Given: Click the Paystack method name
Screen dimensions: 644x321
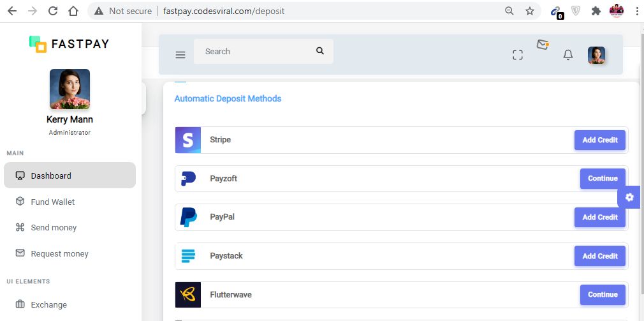Looking at the screenshot, I should click(226, 256).
